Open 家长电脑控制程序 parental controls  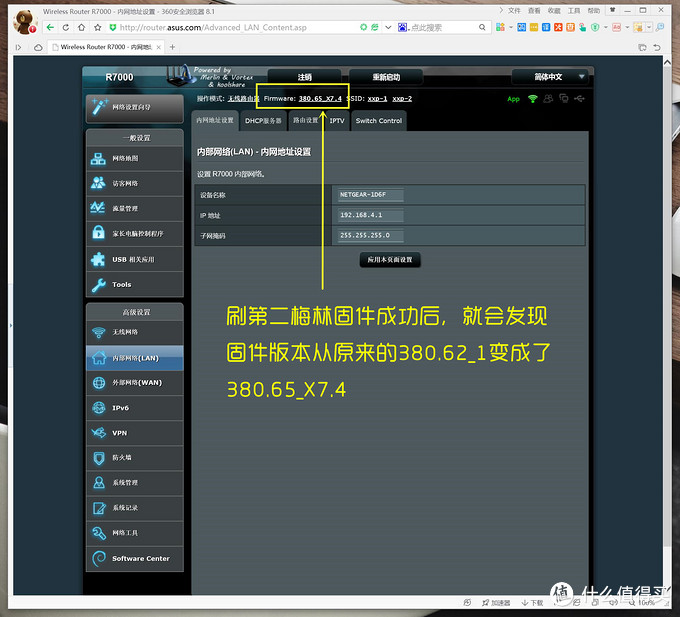pyautogui.click(x=135, y=234)
